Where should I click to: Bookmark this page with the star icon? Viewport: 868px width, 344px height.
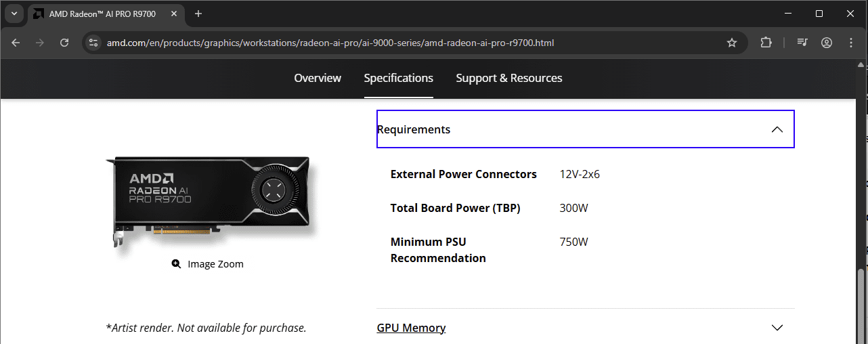[x=731, y=43]
